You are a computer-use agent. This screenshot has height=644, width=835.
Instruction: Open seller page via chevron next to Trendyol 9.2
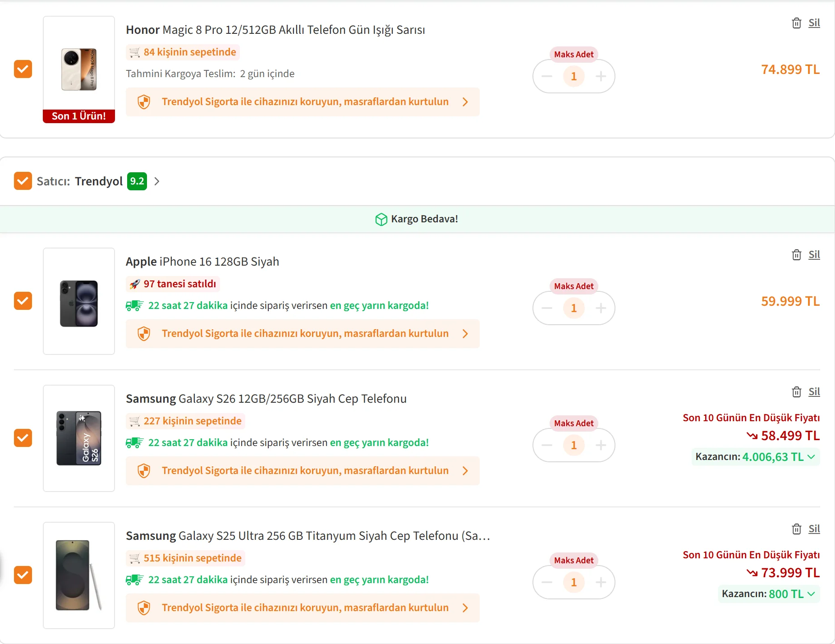[x=157, y=181]
